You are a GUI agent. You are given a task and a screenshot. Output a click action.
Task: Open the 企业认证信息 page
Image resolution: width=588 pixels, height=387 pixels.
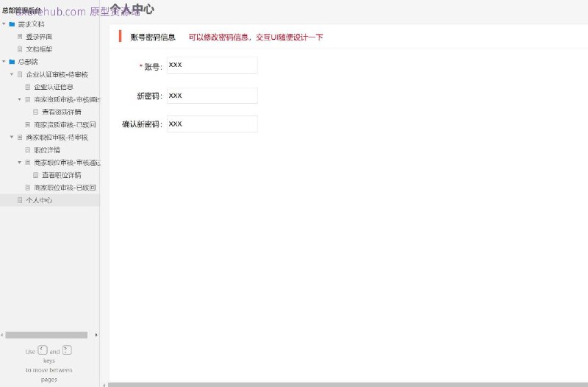pyautogui.click(x=54, y=87)
